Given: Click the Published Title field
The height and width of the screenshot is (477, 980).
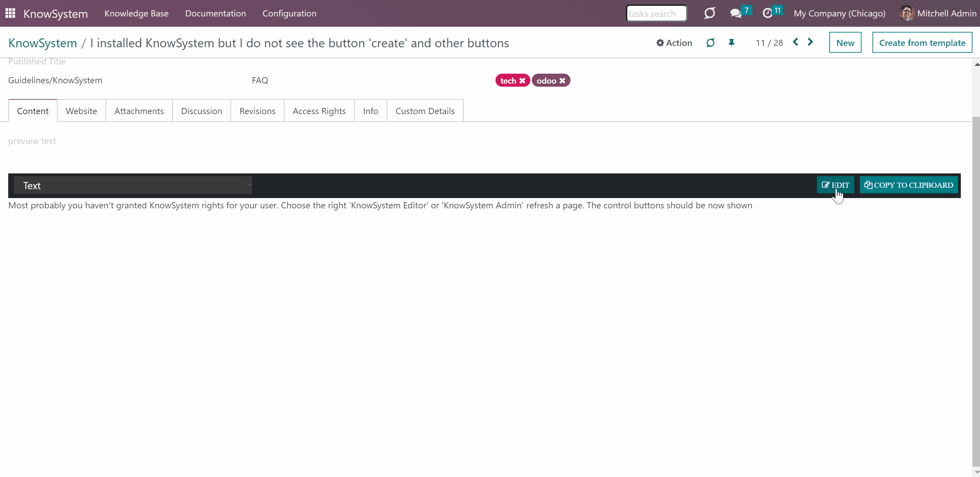Looking at the screenshot, I should (x=37, y=62).
